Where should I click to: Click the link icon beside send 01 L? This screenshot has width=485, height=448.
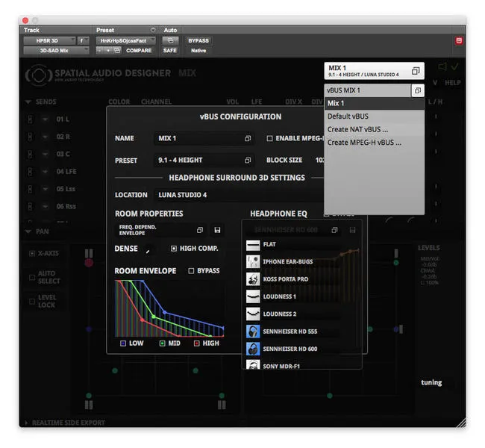(30, 119)
